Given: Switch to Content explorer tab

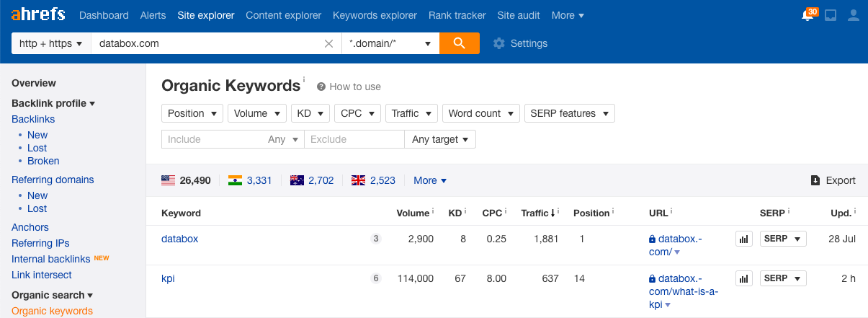Looking at the screenshot, I should [283, 15].
